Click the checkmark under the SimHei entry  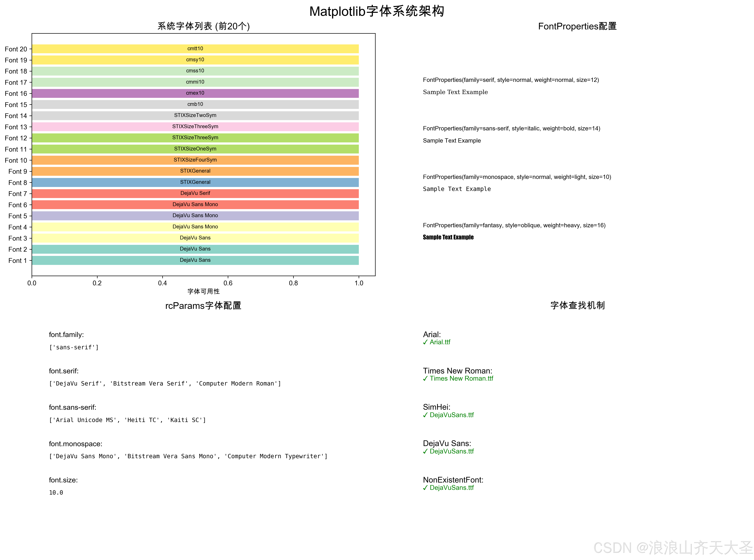tap(426, 415)
